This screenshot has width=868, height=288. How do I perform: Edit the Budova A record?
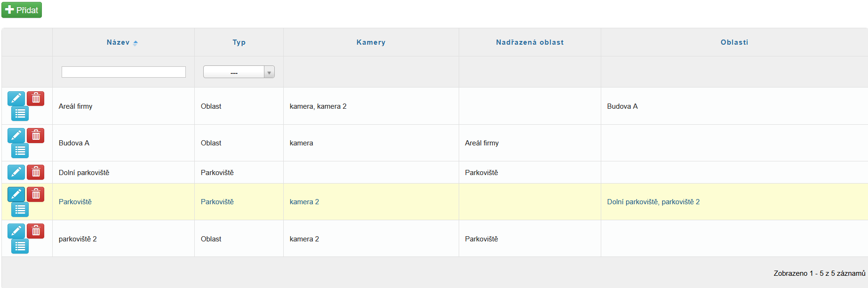pos(16,136)
